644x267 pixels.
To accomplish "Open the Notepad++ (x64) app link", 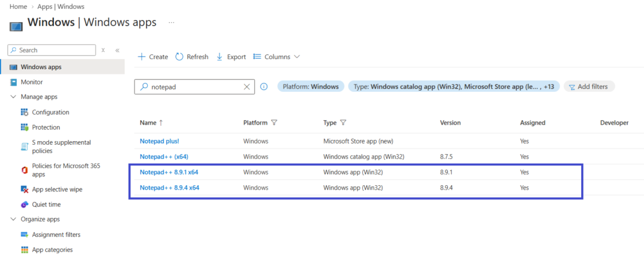I will coord(164,157).
